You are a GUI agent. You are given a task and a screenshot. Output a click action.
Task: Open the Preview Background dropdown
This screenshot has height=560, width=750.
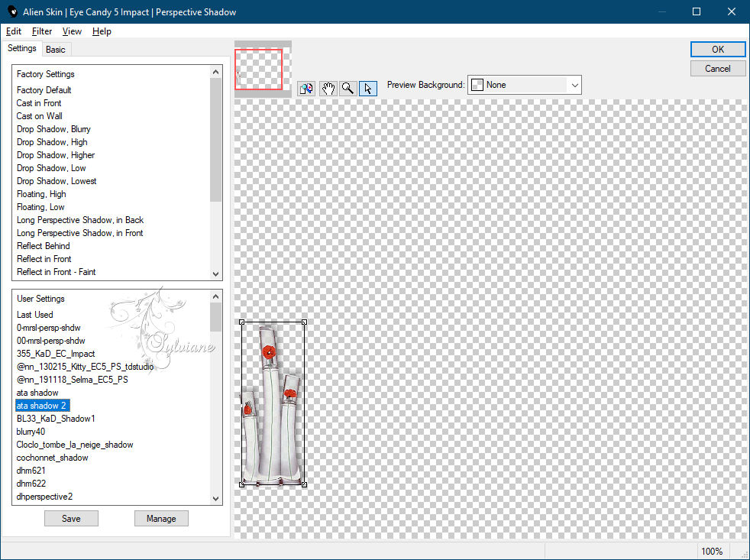524,85
